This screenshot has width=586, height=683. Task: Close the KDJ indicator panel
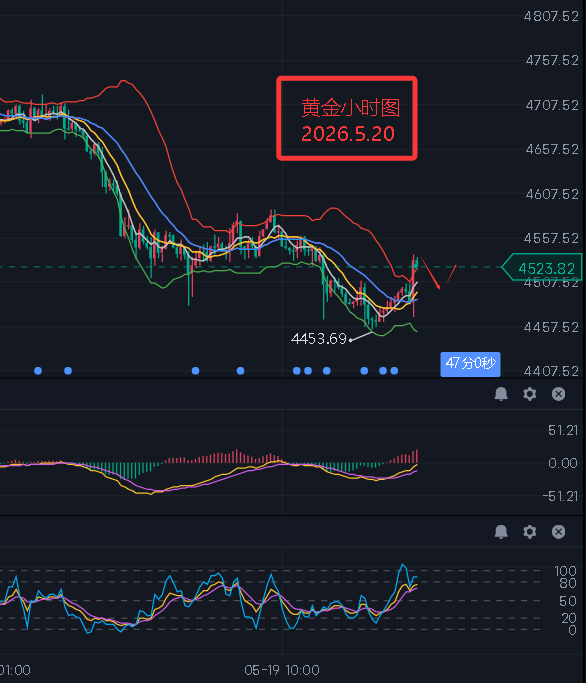click(558, 531)
